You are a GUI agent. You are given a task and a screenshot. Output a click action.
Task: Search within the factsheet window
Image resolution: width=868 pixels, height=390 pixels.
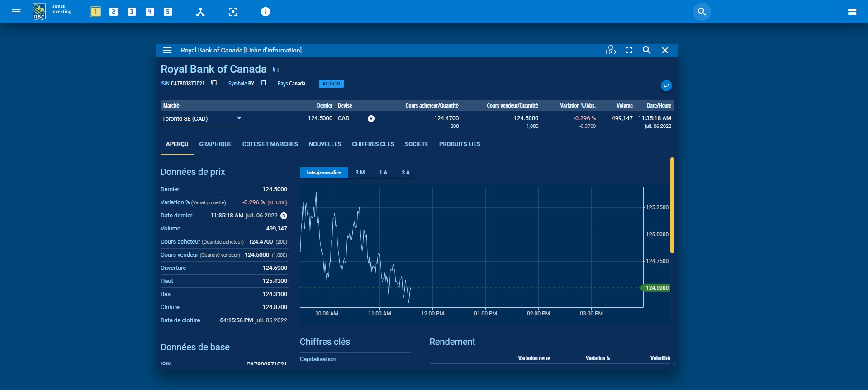(647, 50)
